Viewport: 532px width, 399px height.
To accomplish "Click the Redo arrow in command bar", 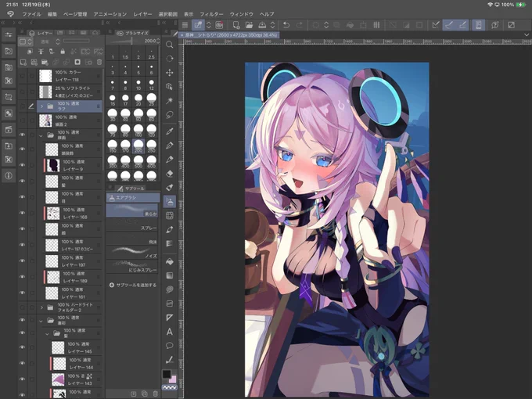I will pyautogui.click(x=299, y=25).
